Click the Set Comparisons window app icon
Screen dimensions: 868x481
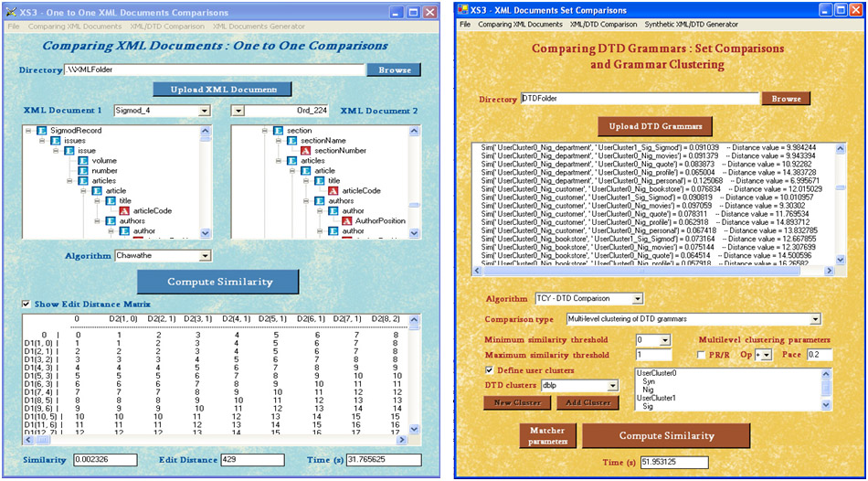click(x=463, y=10)
